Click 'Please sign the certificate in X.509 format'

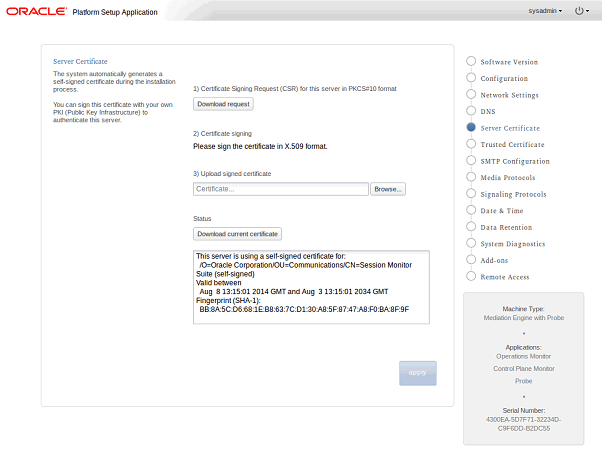pyautogui.click(x=260, y=146)
